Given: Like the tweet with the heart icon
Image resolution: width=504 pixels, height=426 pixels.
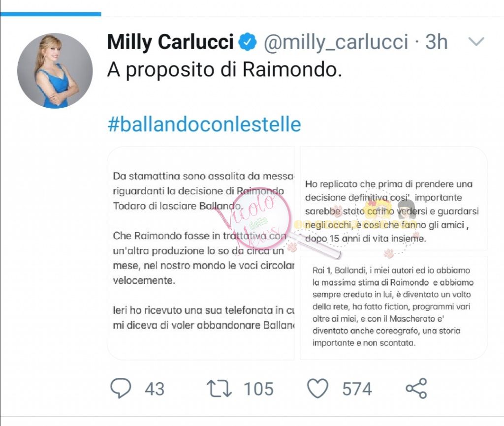Looking at the screenshot, I should pos(318,388).
